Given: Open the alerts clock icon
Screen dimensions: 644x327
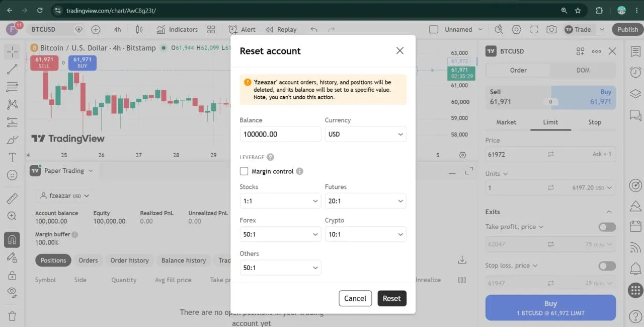Looking at the screenshot, I should pos(635,72).
